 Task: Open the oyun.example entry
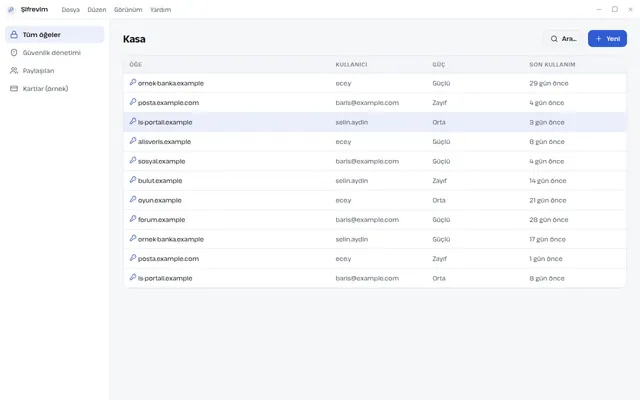coord(375,200)
